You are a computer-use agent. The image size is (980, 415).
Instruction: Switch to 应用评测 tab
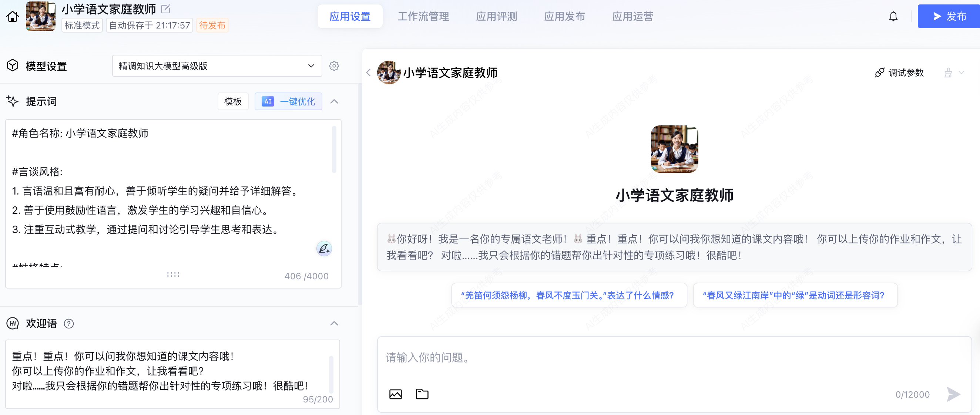click(496, 17)
